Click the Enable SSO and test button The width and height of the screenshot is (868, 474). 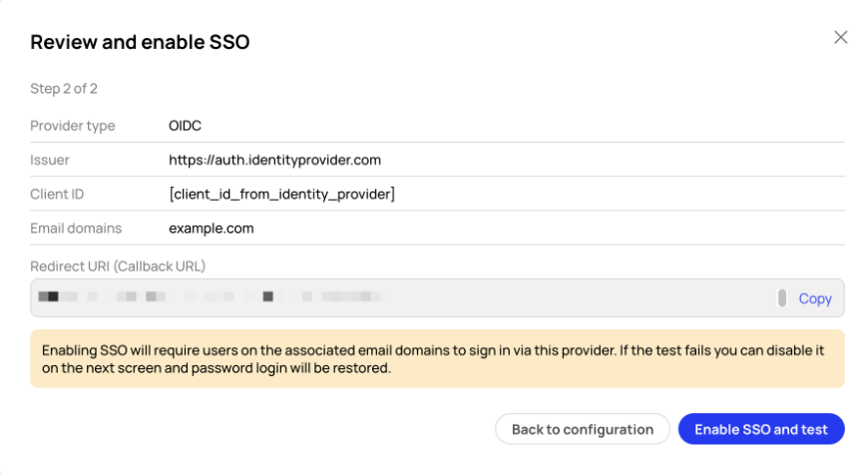[761, 429]
